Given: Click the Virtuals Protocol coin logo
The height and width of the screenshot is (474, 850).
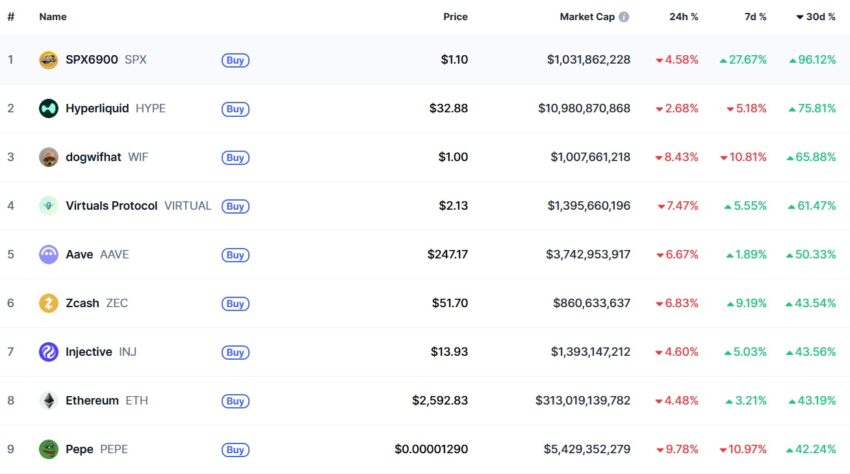Looking at the screenshot, I should coord(48,206).
